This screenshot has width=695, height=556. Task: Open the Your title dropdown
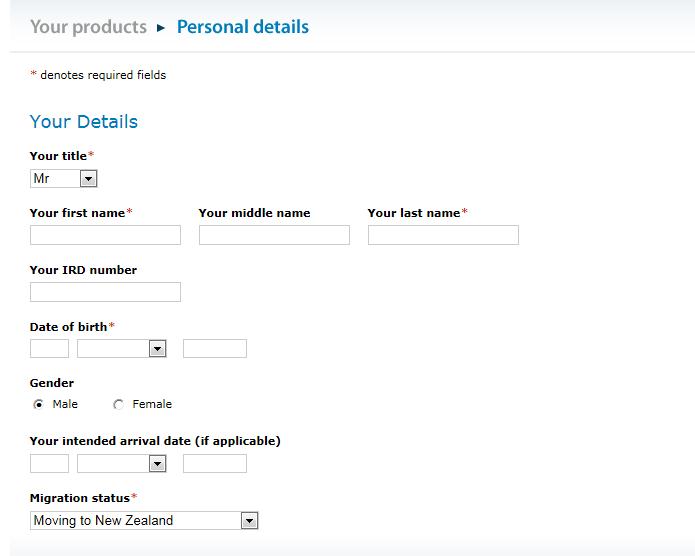tap(64, 179)
